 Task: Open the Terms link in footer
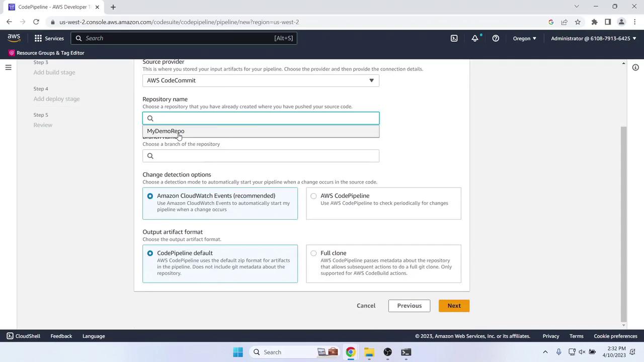click(x=577, y=336)
